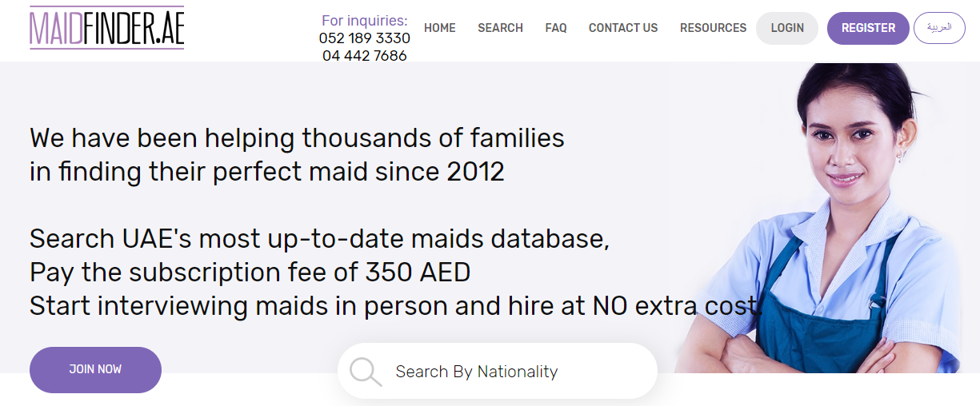Open the FAQ page
The image size is (980, 406).
click(x=556, y=28)
